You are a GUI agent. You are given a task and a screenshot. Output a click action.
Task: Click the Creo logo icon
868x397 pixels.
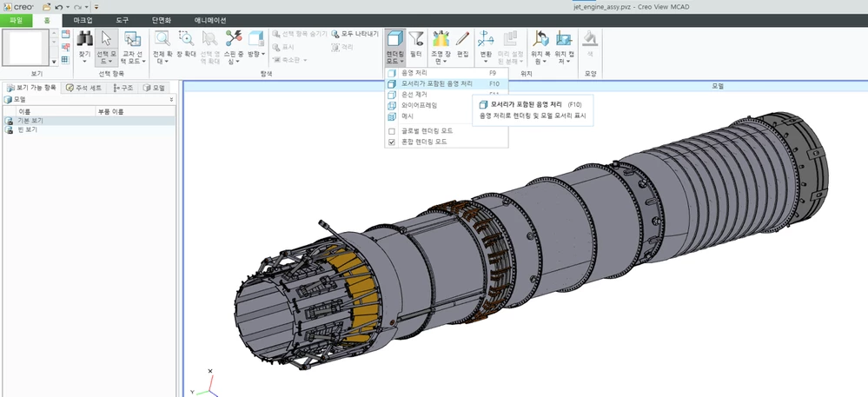coord(8,7)
